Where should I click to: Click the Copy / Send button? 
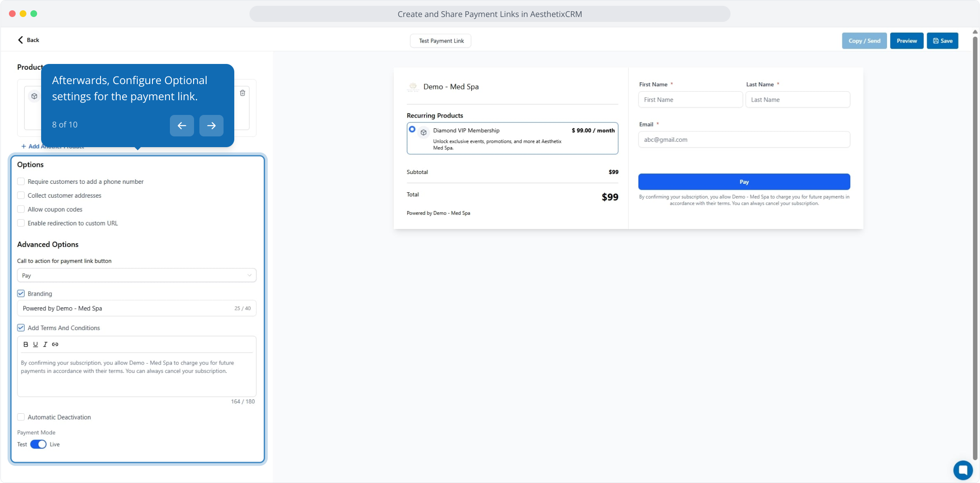coord(864,41)
